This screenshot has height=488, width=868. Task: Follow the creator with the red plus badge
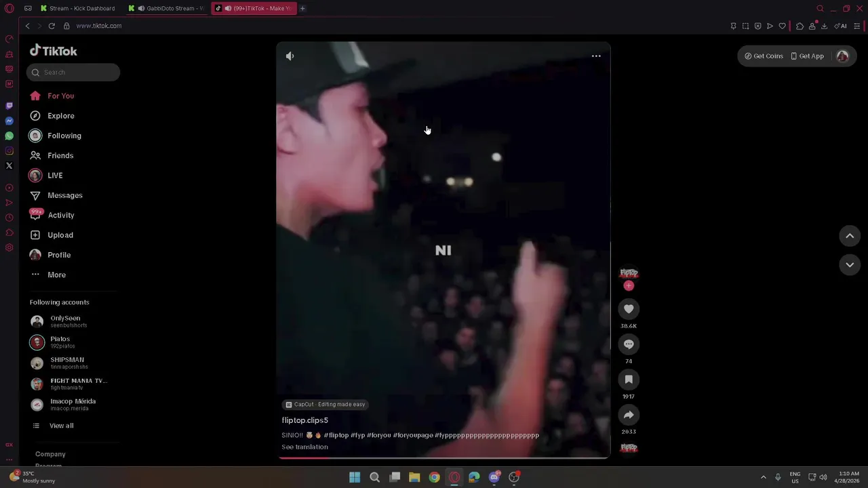tap(629, 286)
